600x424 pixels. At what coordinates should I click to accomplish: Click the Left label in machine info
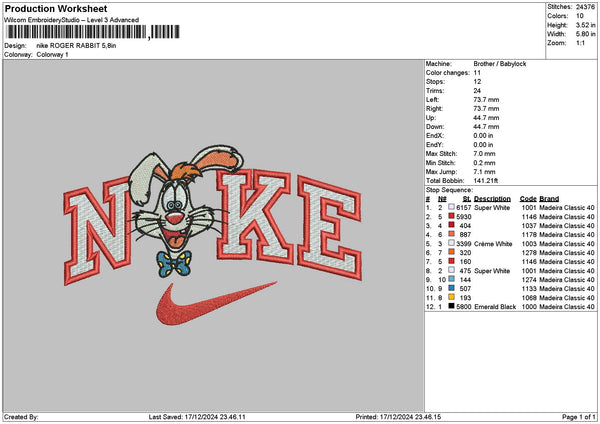[x=432, y=100]
